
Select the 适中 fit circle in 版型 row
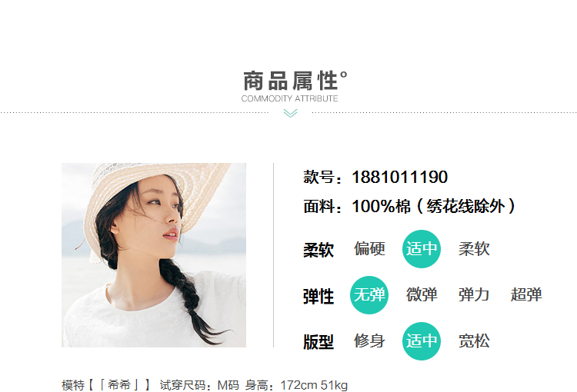pyautogui.click(x=422, y=341)
